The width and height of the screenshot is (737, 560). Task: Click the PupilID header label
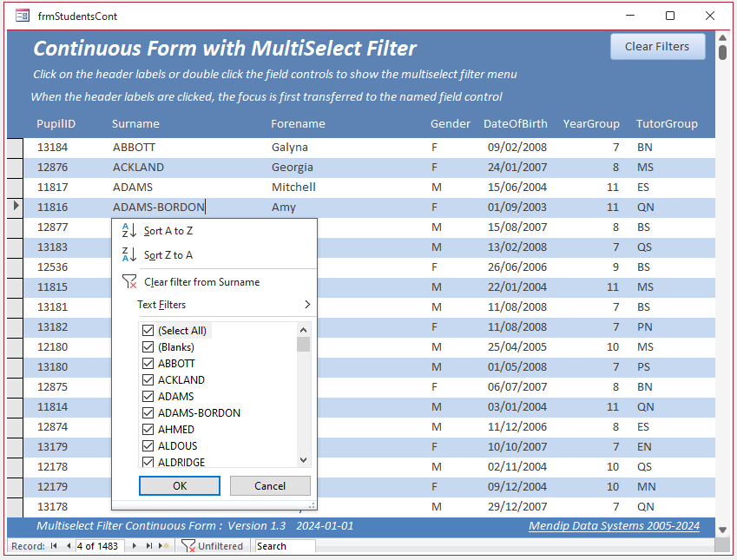coord(56,123)
